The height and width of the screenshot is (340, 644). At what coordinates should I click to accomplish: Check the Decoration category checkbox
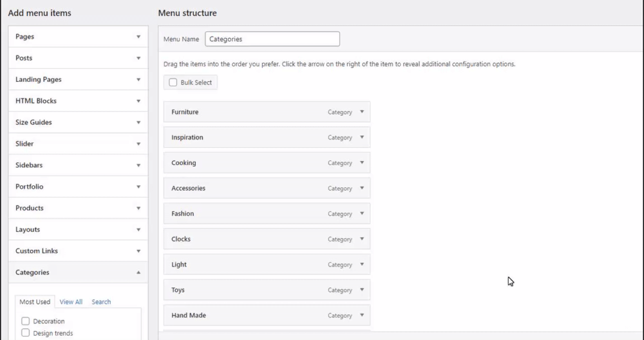tap(26, 321)
